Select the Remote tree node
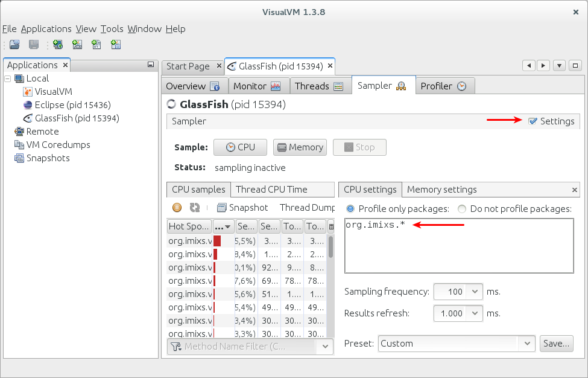This screenshot has height=378, width=588. [x=37, y=132]
